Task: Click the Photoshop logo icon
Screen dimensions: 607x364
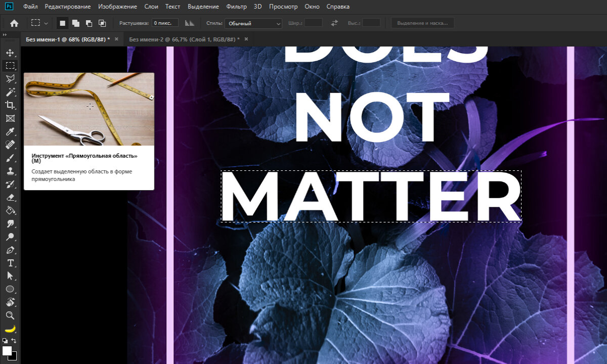Action: point(9,7)
